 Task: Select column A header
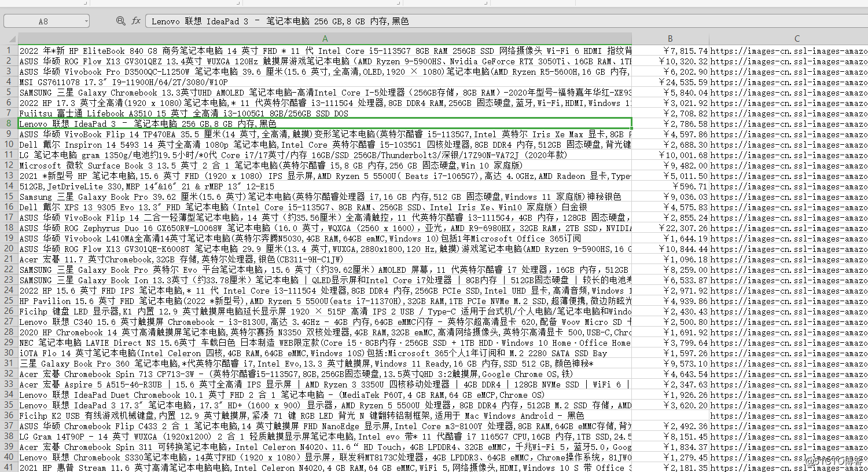coord(325,39)
